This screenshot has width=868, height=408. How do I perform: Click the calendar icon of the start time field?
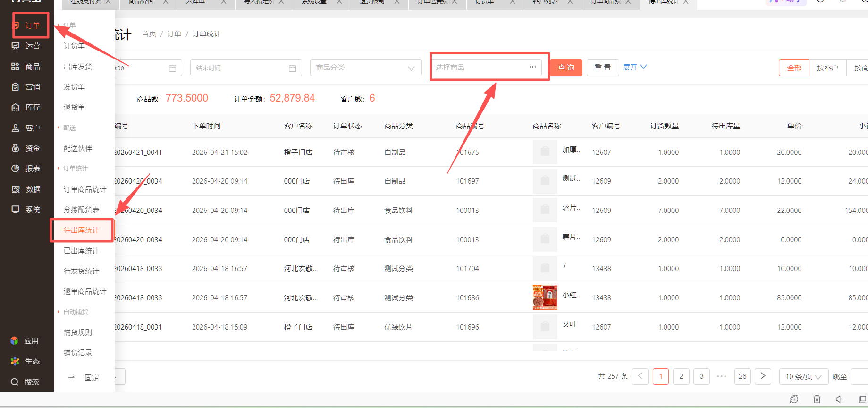[x=172, y=68]
